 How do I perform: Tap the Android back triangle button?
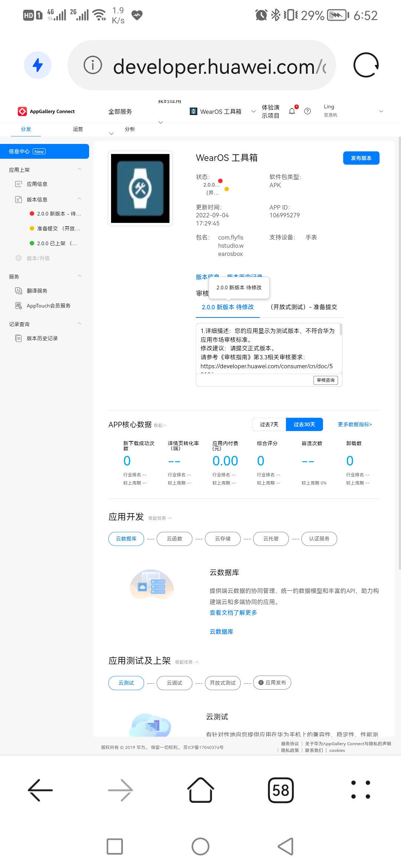(x=286, y=846)
